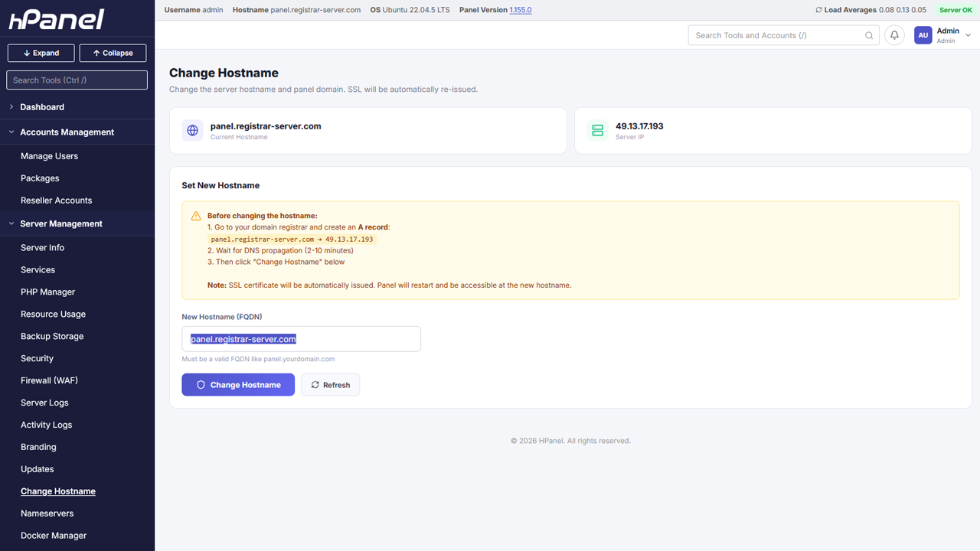The width and height of the screenshot is (980, 551).
Task: Open the Admin account dropdown chevron
Action: click(x=968, y=35)
